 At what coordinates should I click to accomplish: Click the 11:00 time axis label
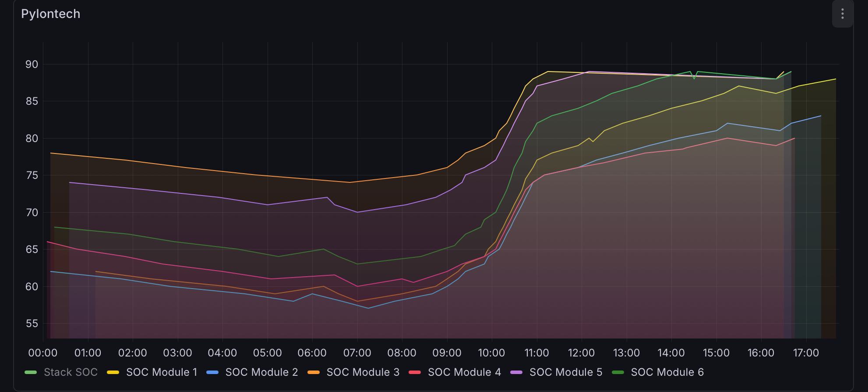536,353
